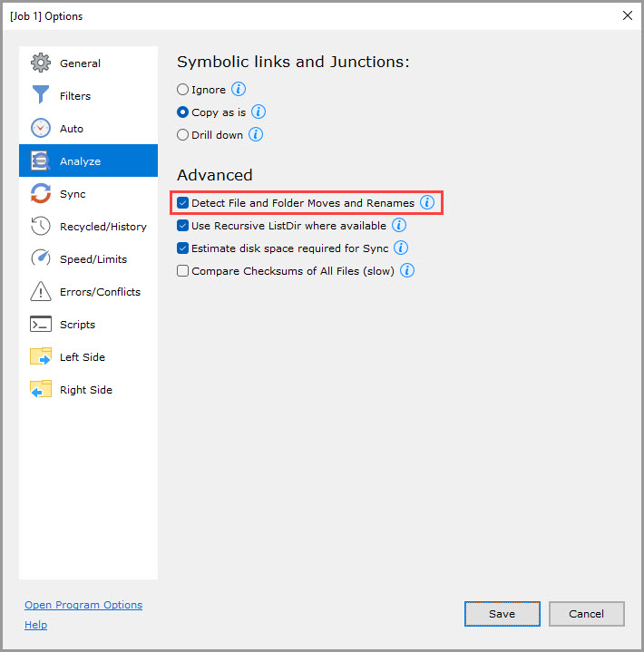
Task: Click the Auto clock icon
Action: (x=41, y=129)
